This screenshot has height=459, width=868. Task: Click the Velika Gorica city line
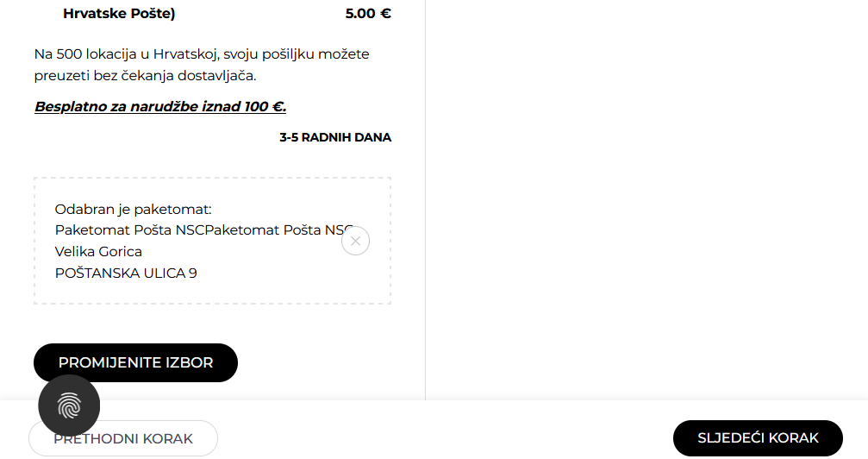click(98, 252)
